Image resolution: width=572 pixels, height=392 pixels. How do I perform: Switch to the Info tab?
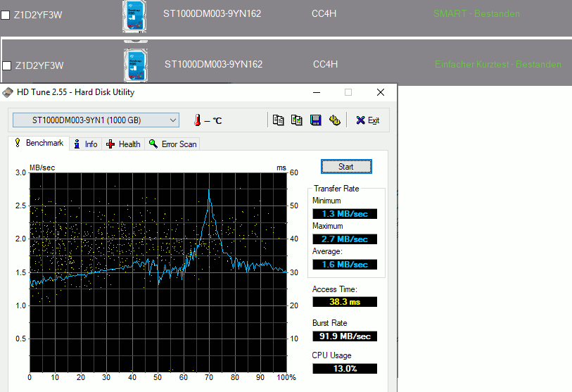pyautogui.click(x=86, y=144)
